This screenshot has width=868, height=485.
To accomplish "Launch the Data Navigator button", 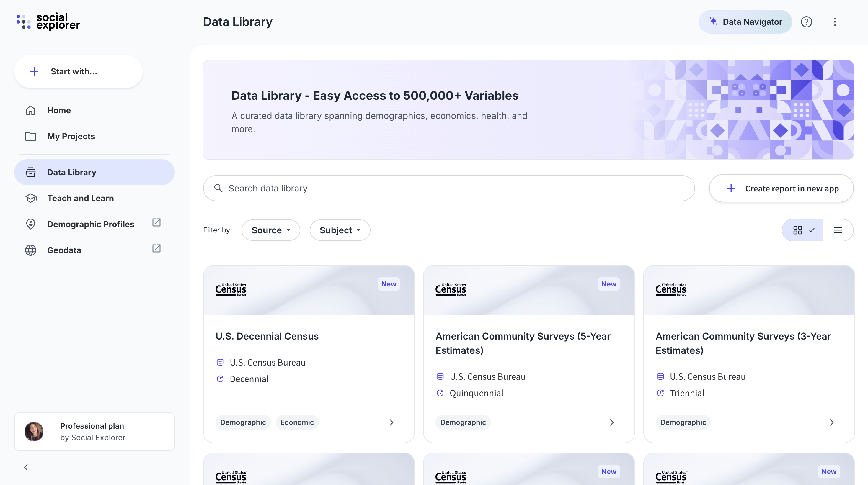I will [745, 22].
